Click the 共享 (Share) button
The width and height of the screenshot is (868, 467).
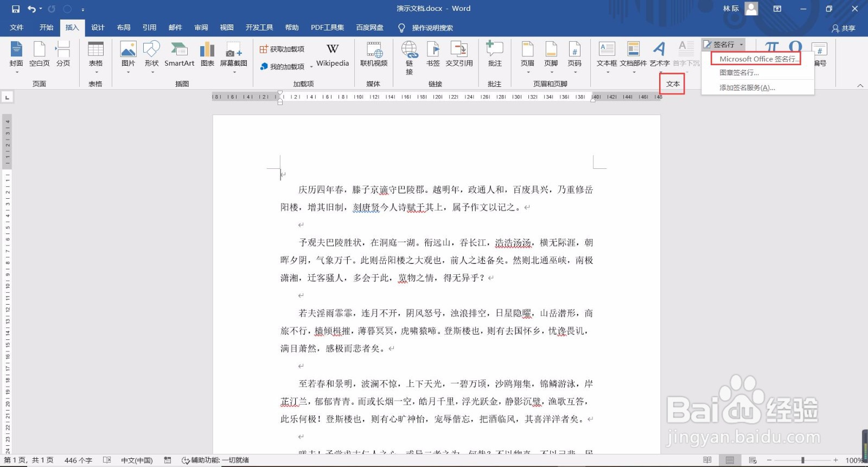tap(844, 28)
